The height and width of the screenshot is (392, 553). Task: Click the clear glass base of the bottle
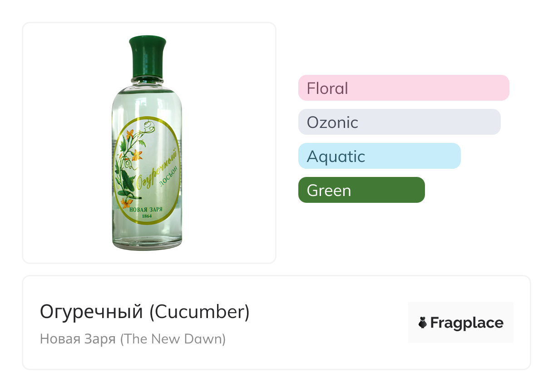coord(147,241)
